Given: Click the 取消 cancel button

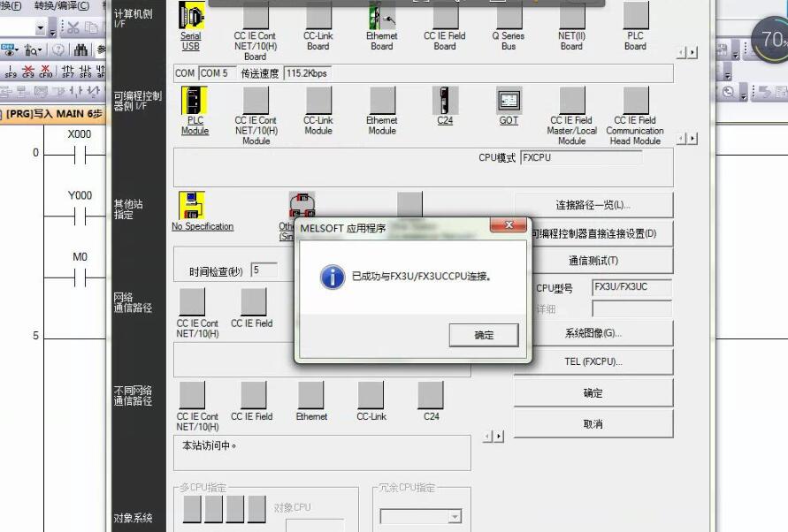Looking at the screenshot, I should (593, 424).
